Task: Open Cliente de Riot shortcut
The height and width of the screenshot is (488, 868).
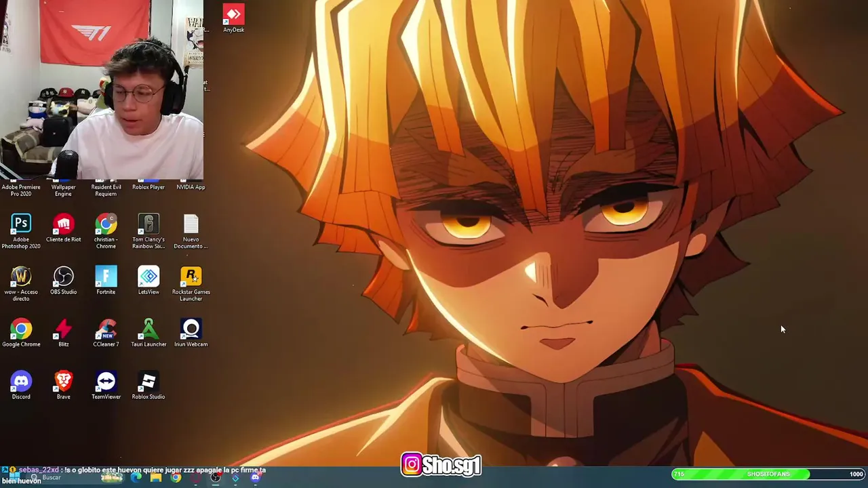Action: (x=63, y=228)
